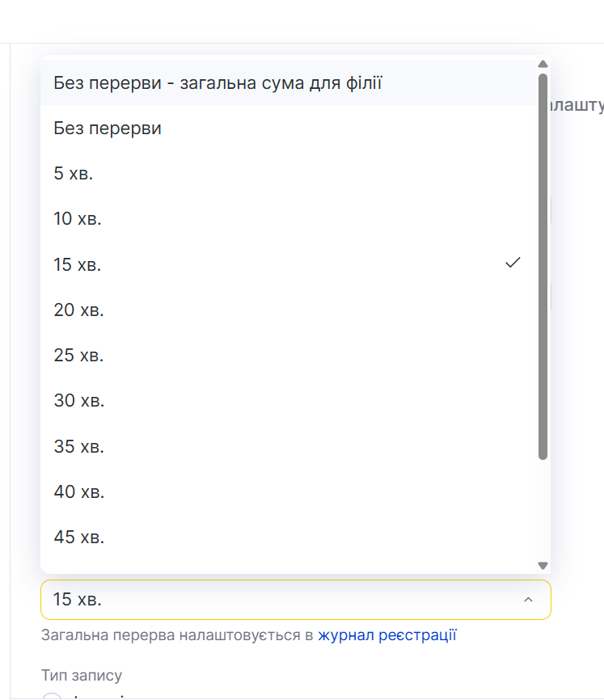The width and height of the screenshot is (604, 700).
Task: Choose the 'Без перерви' option
Action: [x=108, y=128]
